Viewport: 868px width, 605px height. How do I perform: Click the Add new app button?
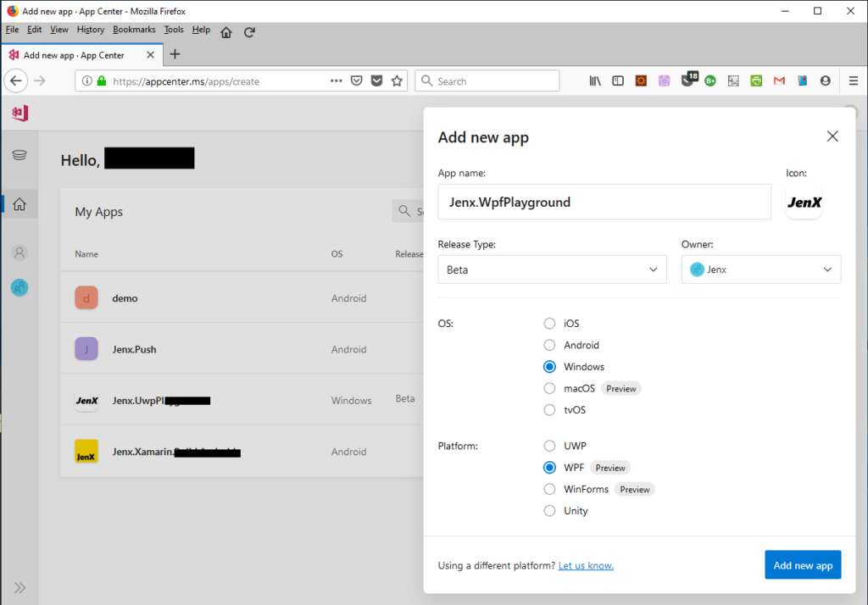803,564
